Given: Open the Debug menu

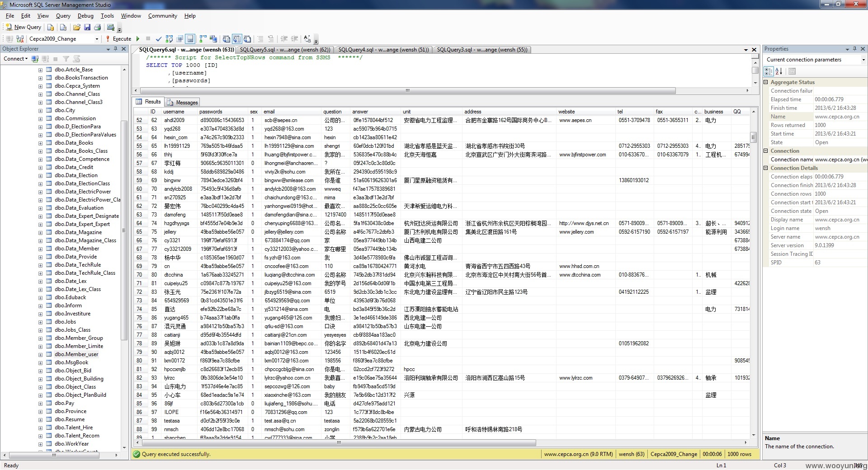Looking at the screenshot, I should click(x=85, y=16).
